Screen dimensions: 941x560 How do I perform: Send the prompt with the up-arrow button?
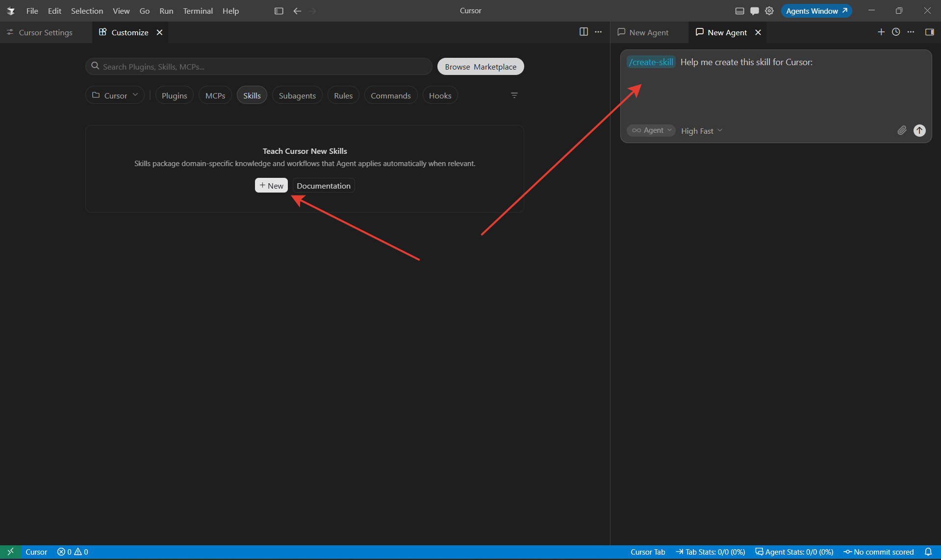pyautogui.click(x=919, y=130)
